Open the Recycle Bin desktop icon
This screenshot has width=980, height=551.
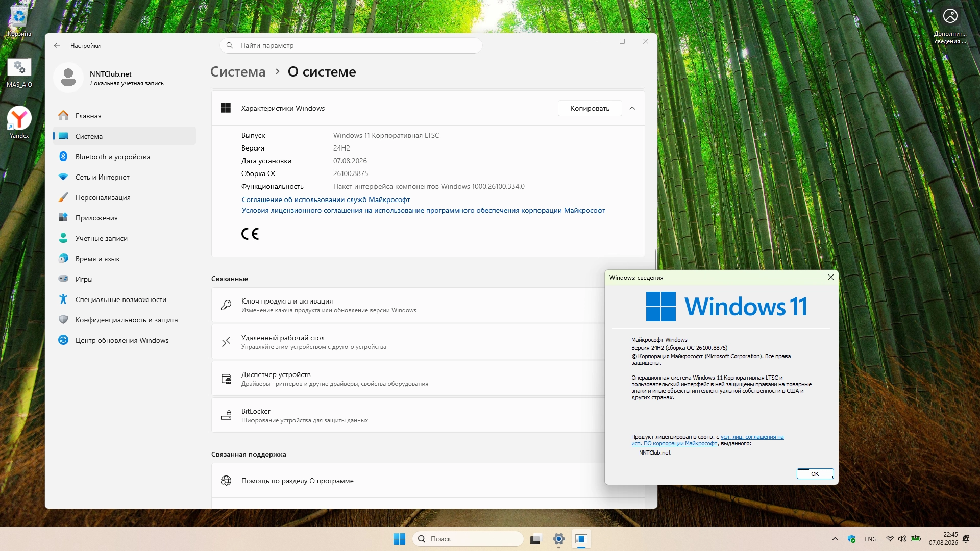pyautogui.click(x=19, y=20)
